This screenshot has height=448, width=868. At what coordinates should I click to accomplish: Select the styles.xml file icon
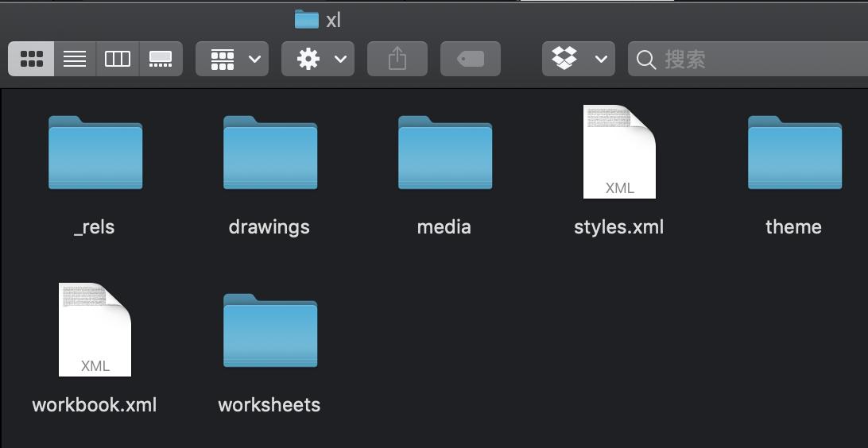(619, 152)
